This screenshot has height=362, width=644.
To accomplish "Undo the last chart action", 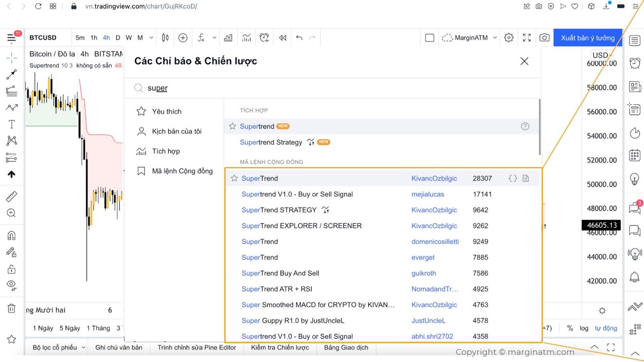I will point(299,38).
